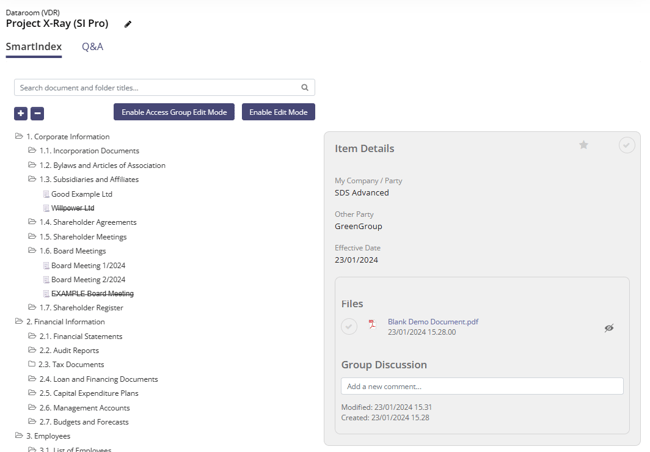The height and width of the screenshot is (452, 650).
Task: Click the pencil icon beside Project X-Ray title
Action: point(128,24)
